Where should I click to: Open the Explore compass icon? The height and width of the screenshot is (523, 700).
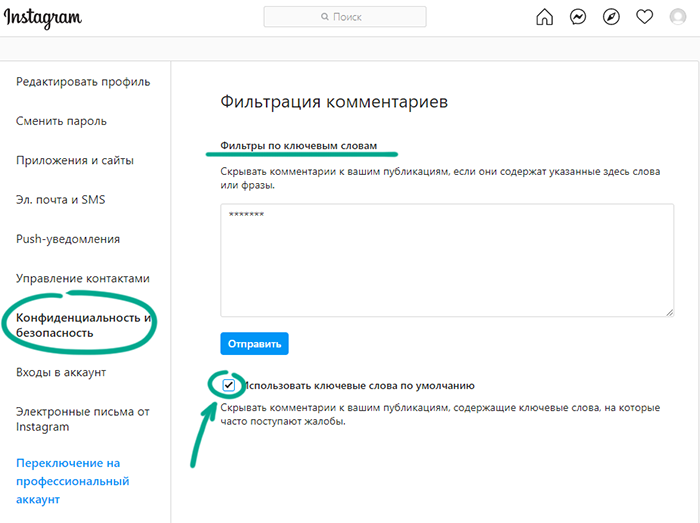(611, 17)
